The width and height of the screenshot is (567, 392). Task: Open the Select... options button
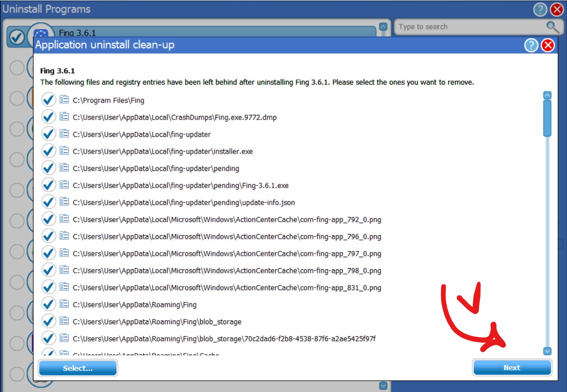[78, 368]
